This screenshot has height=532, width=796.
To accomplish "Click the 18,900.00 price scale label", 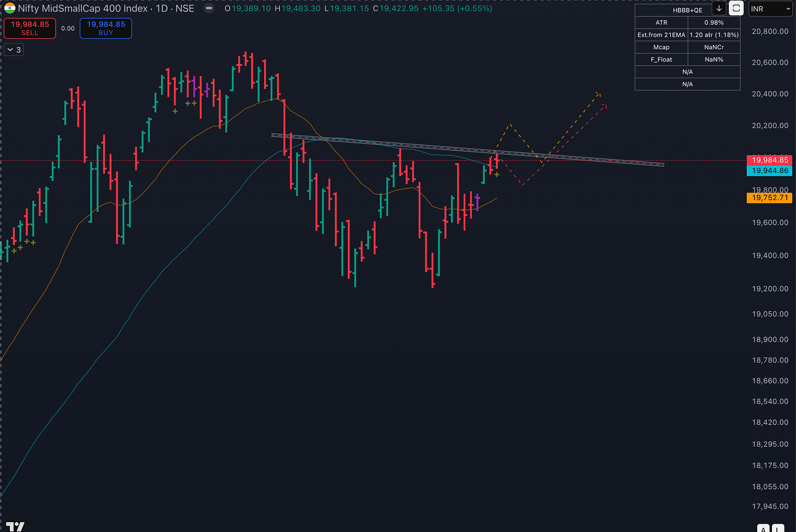I will click(770, 340).
